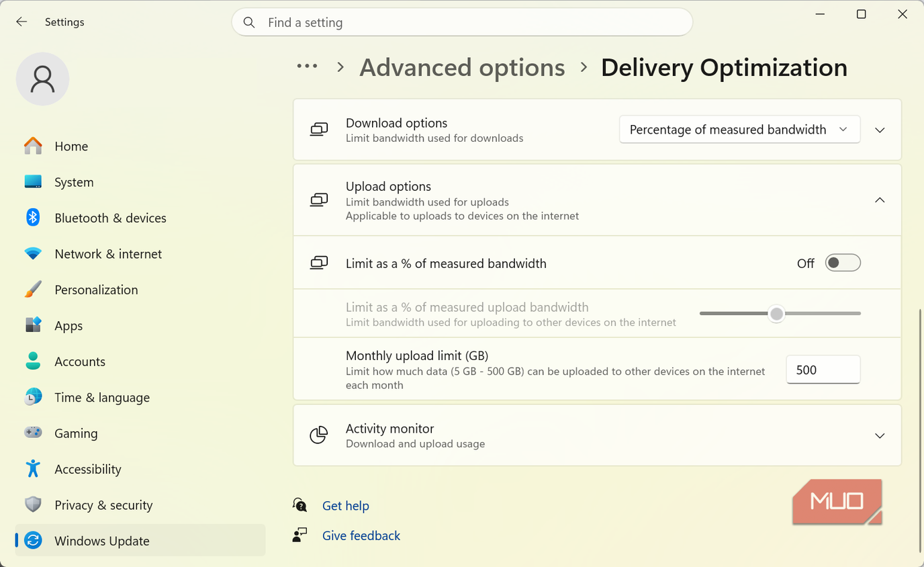Click the Monthly upload limit field
The image size is (924, 567).
[x=823, y=369]
